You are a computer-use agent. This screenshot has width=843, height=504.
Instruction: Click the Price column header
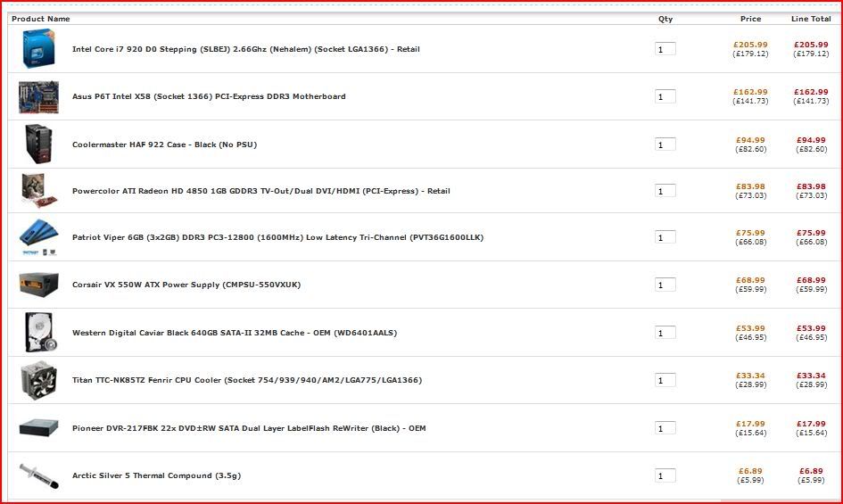750,19
